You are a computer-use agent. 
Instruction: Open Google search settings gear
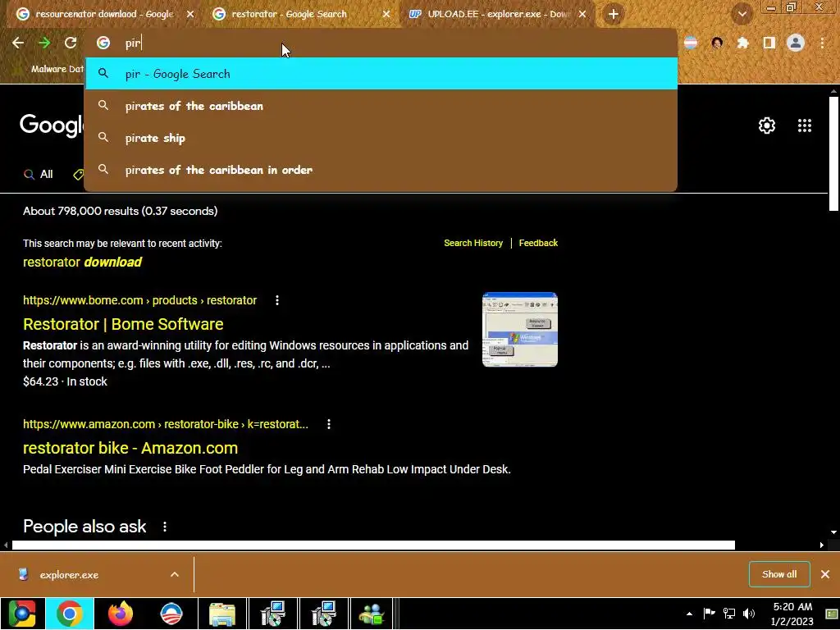767,126
